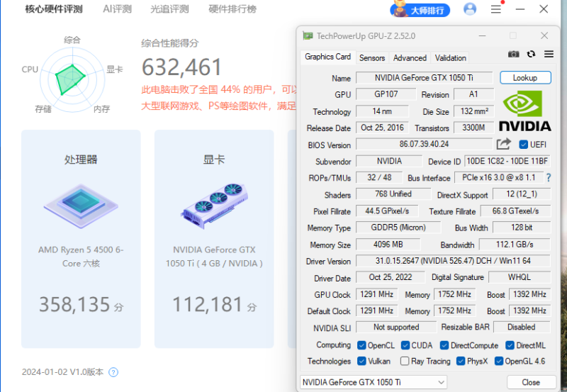The height and width of the screenshot is (392, 567).
Task: Open the benchmark app hamburger menu
Action: 495,9
